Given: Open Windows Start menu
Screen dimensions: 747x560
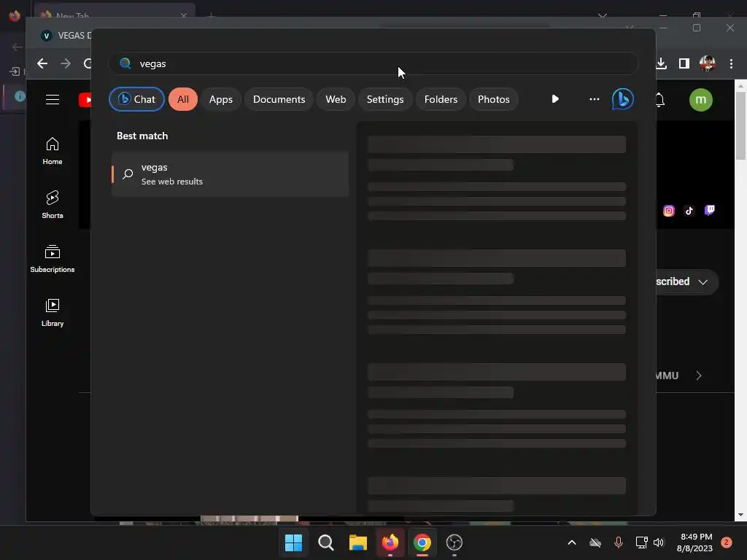Looking at the screenshot, I should 293,542.
